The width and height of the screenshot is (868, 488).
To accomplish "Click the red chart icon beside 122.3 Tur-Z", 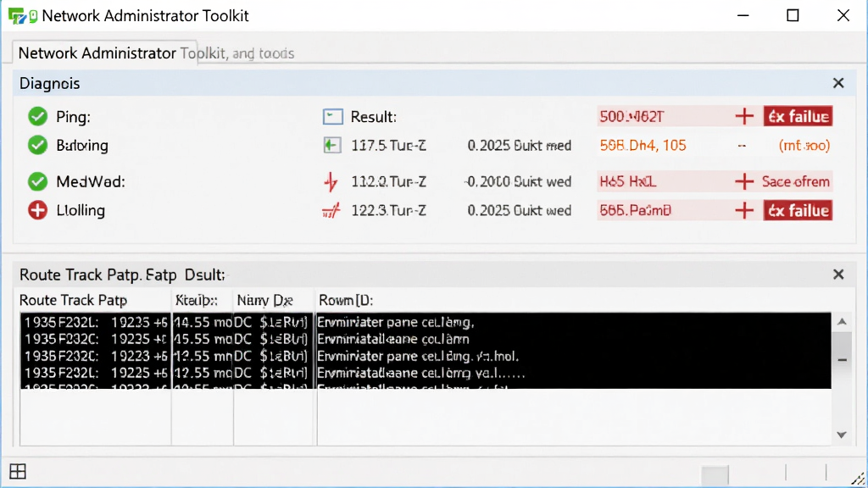I will click(x=331, y=211).
